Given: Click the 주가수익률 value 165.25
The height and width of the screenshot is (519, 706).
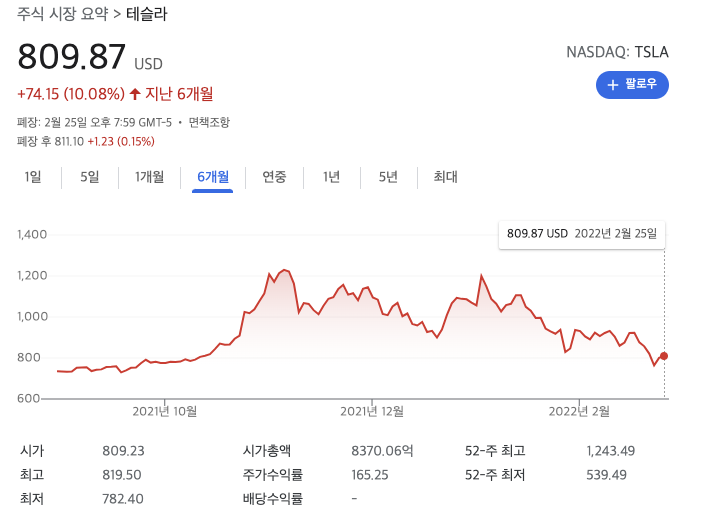Looking at the screenshot, I should click(370, 475).
